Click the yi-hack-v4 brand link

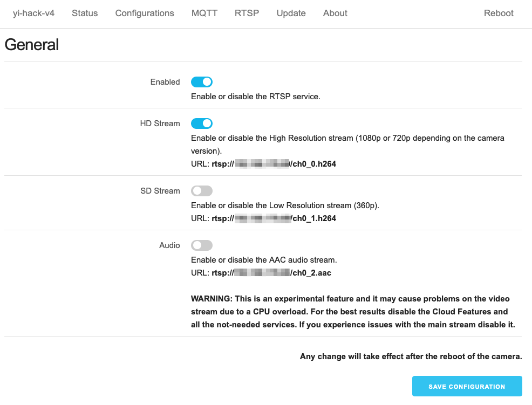(33, 13)
